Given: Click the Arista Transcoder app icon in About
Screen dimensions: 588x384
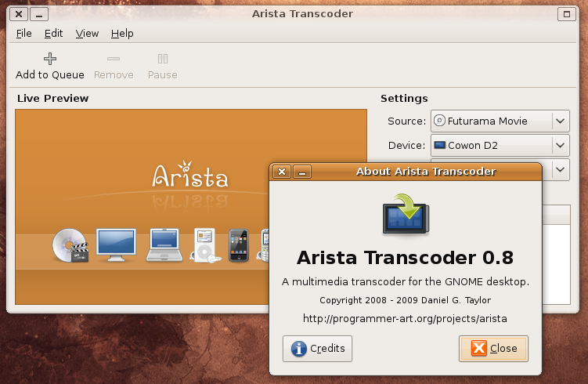Looking at the screenshot, I should [406, 214].
